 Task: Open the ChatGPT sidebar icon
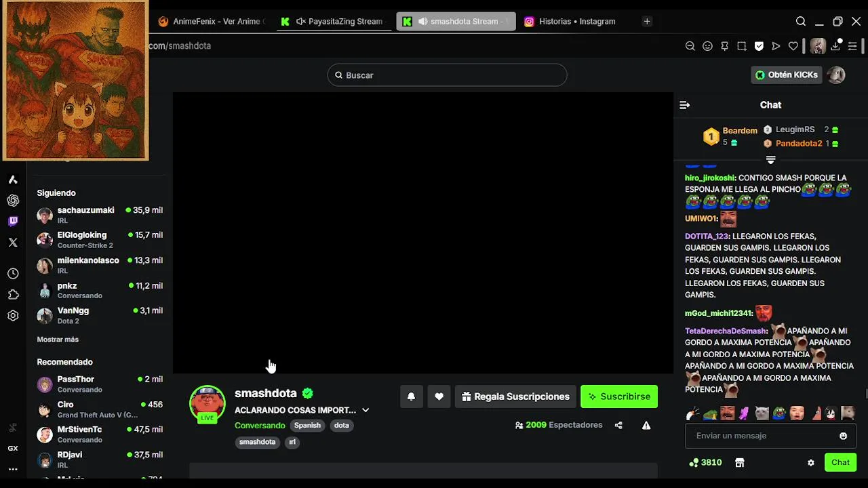13,201
